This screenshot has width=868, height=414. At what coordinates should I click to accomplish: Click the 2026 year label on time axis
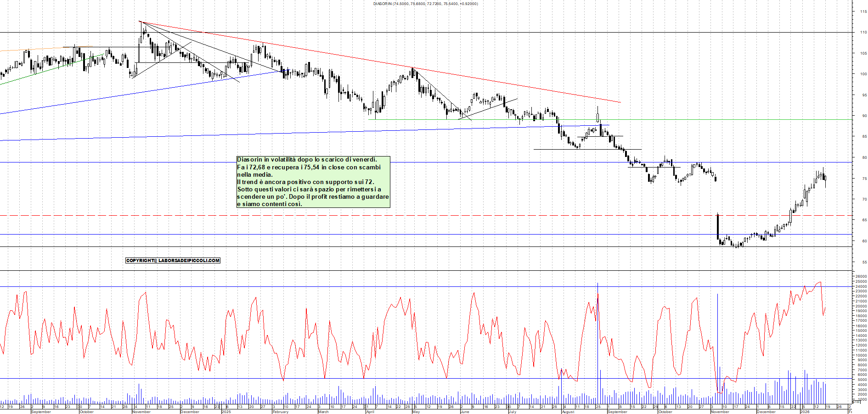[805, 412]
